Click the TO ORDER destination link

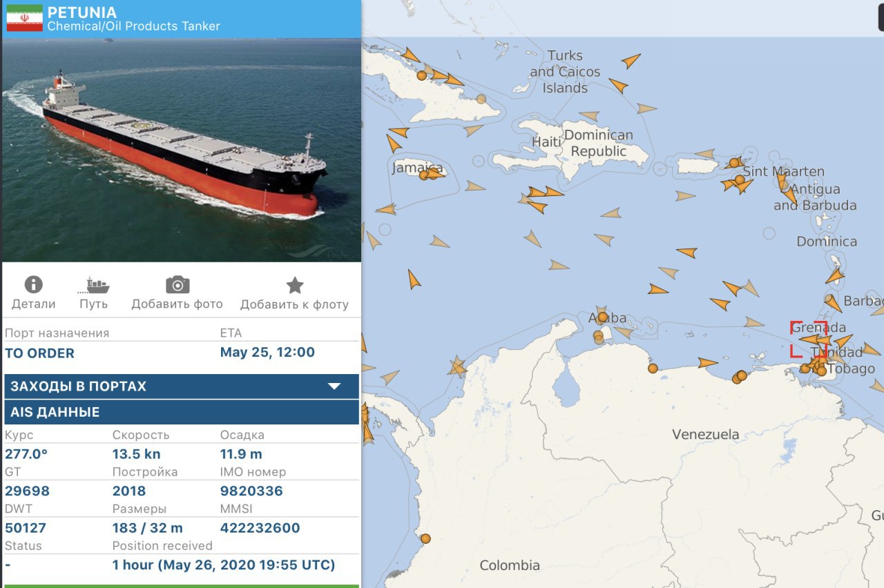coord(39,353)
